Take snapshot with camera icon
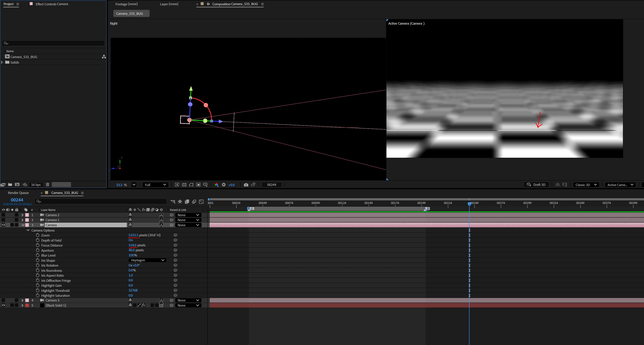644x345 pixels. [x=246, y=185]
